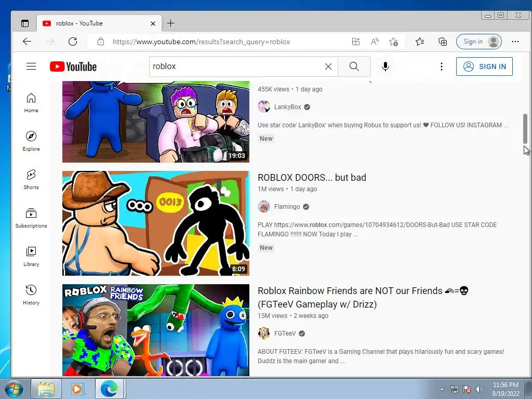The width and height of the screenshot is (532, 399).
Task: Click the magnifier search button
Action: 354,66
